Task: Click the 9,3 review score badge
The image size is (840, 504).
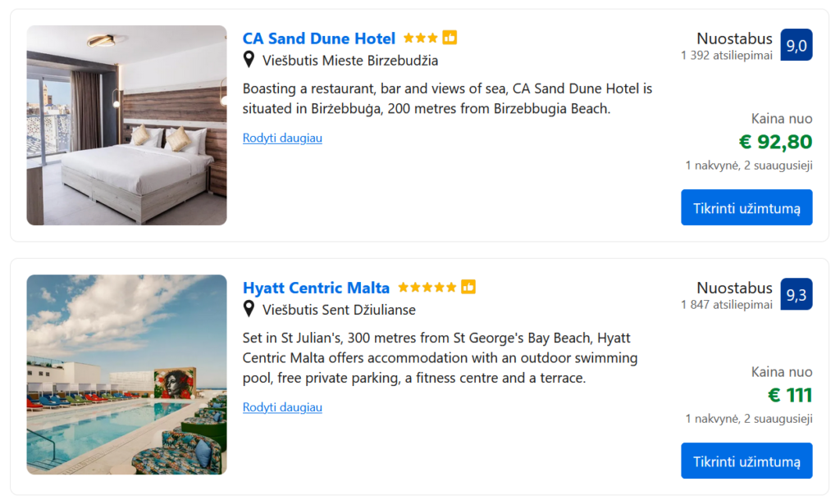Action: coord(796,295)
